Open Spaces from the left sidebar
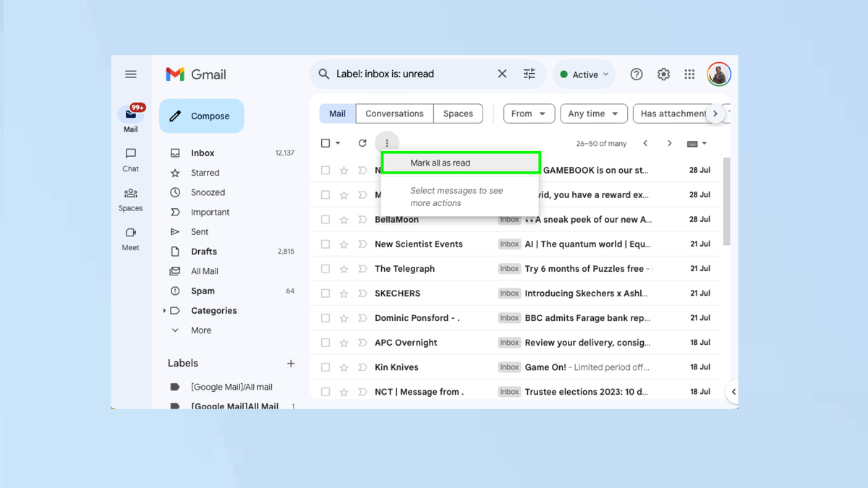Screen dimensions: 868x488 click(x=130, y=200)
